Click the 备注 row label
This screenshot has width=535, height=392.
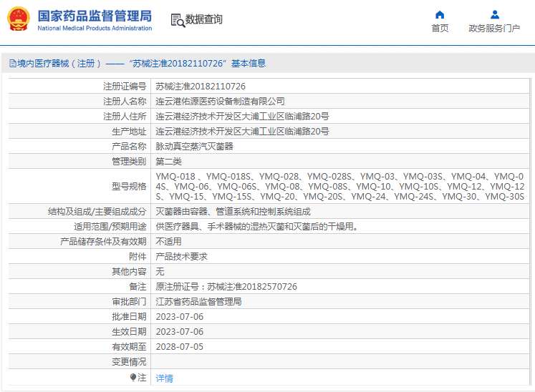[x=138, y=287]
